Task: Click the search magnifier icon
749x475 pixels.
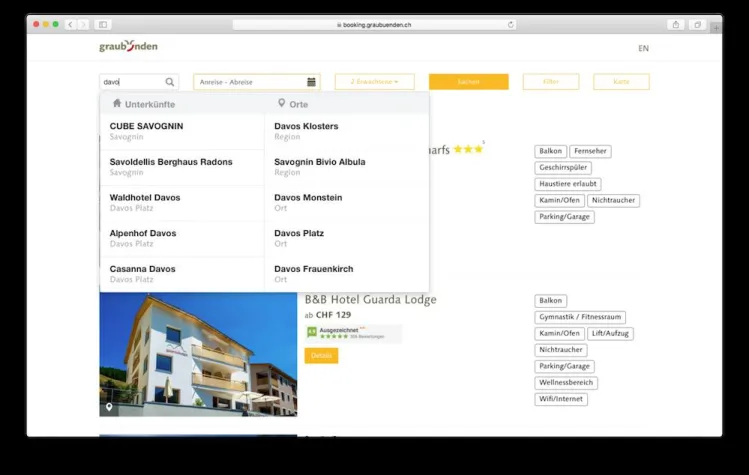Action: point(170,82)
